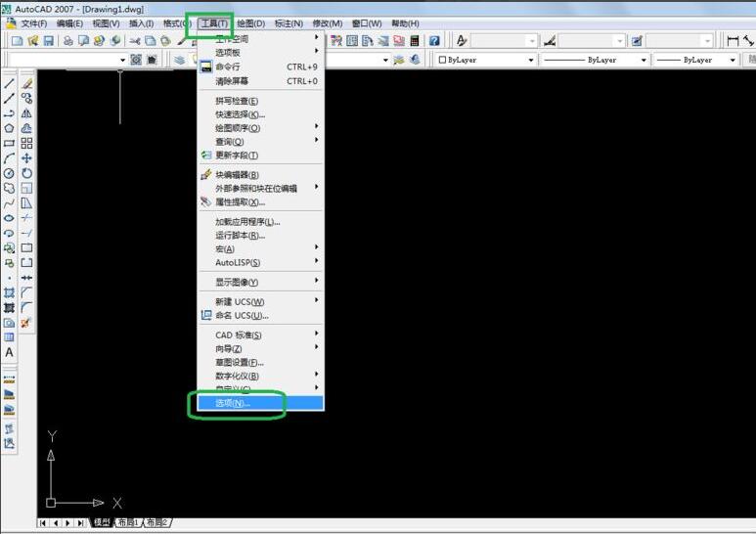Image resolution: width=756 pixels, height=534 pixels.
Task: Choose 拼写检查(E) menu entry
Action: pos(261,101)
